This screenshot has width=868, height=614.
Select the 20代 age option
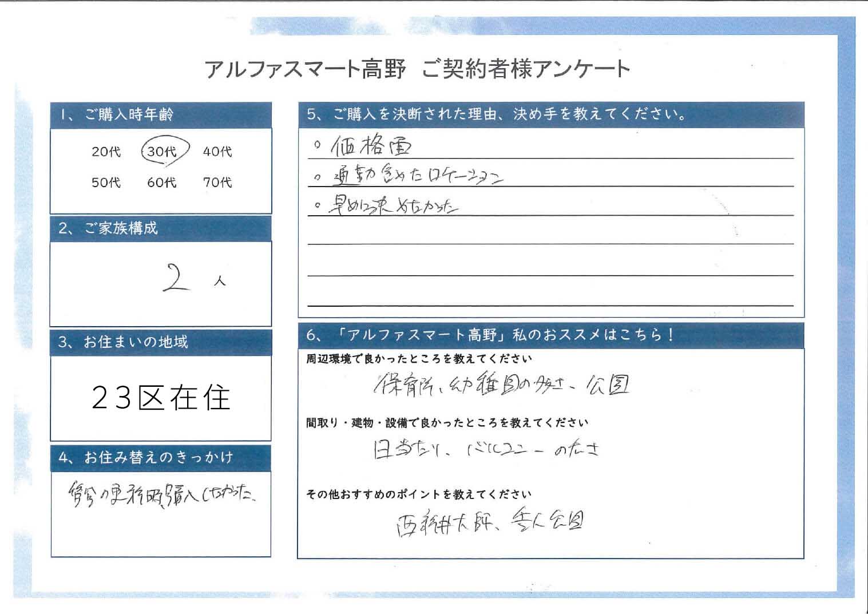pos(106,152)
